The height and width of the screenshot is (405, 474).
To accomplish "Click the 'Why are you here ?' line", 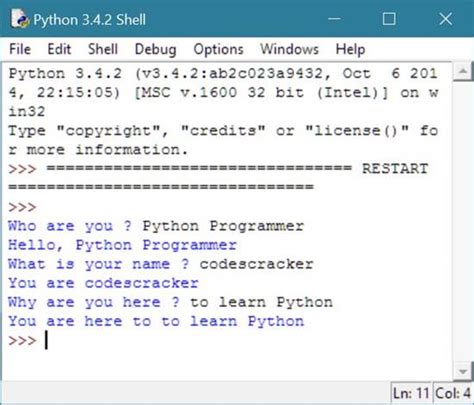I will 170,302.
